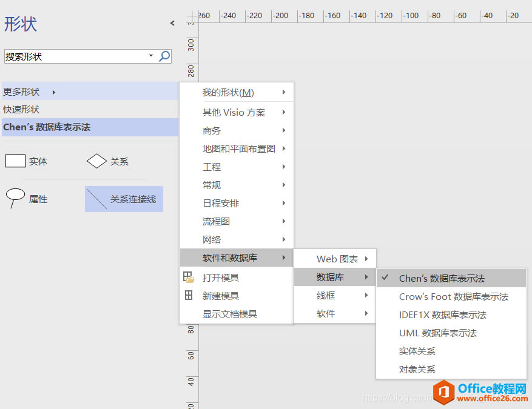Open the search box dropdown arrow
The height and width of the screenshot is (409, 532).
[151, 56]
